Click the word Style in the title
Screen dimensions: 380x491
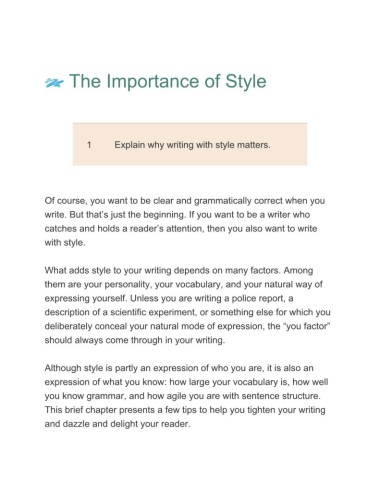[246, 82]
